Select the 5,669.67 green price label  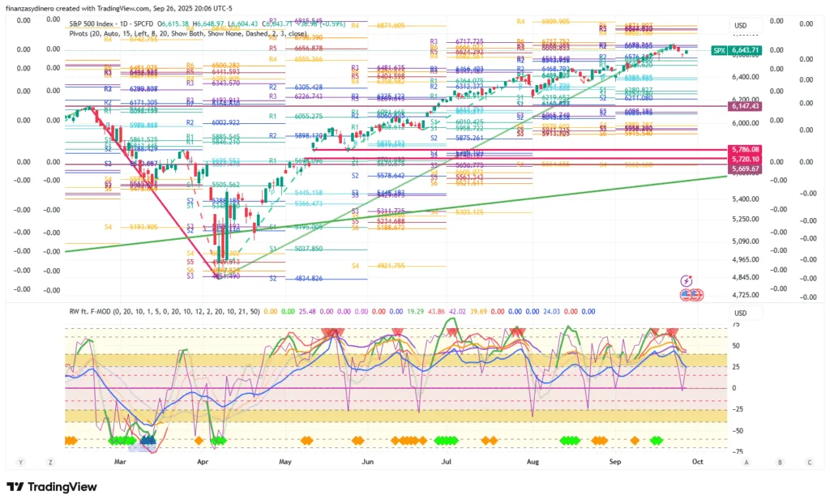[744, 169]
